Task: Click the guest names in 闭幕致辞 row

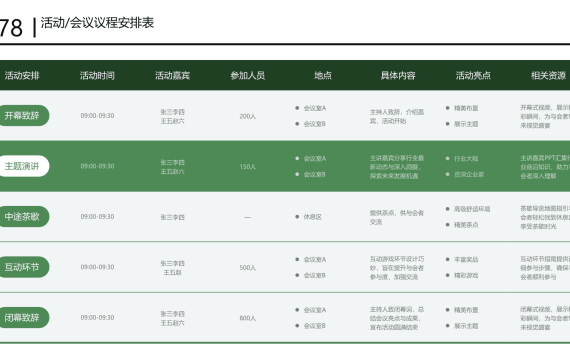Action: [173, 319]
